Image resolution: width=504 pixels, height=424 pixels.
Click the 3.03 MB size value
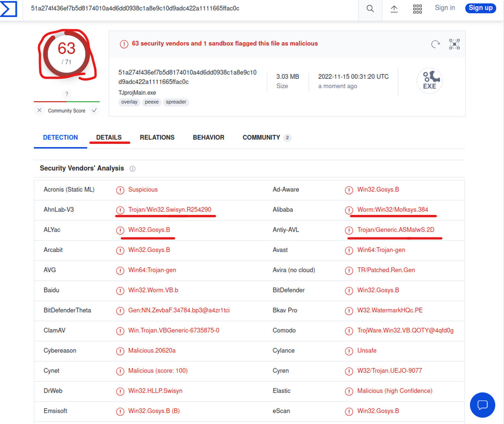click(287, 76)
